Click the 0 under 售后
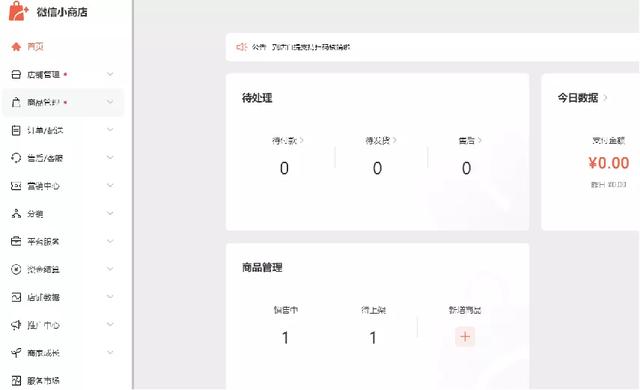 467,168
